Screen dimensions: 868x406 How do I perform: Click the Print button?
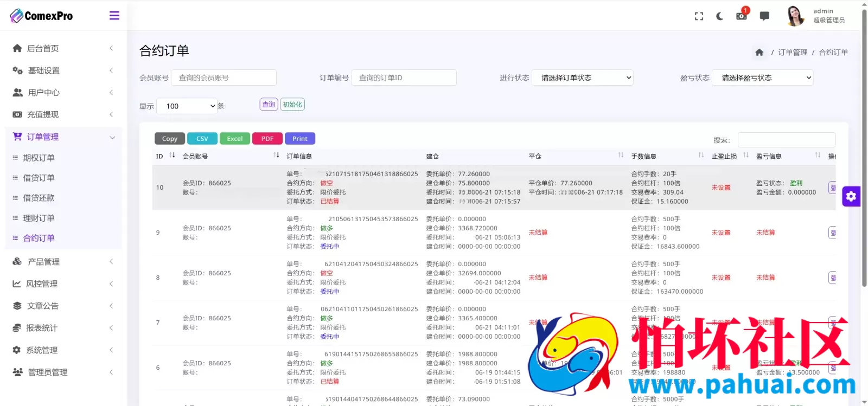pyautogui.click(x=300, y=139)
